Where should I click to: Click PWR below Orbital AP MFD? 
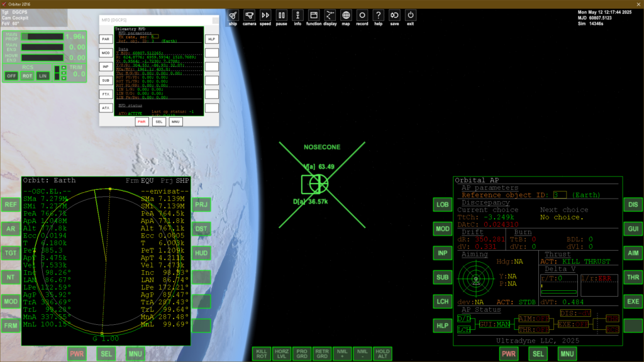point(508,354)
